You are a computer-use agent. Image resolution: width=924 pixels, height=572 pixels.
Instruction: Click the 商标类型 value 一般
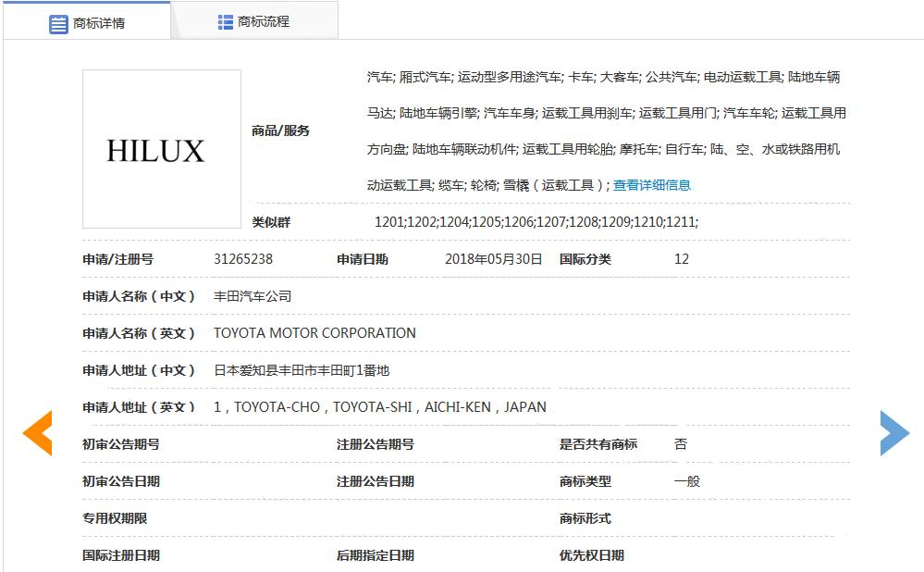pyautogui.click(x=688, y=481)
